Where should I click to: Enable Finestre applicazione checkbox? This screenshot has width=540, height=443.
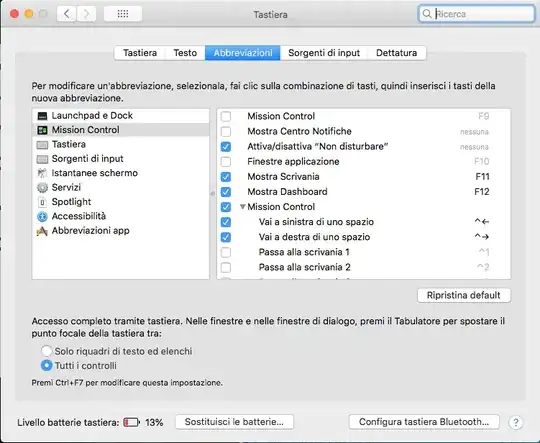[226, 162]
